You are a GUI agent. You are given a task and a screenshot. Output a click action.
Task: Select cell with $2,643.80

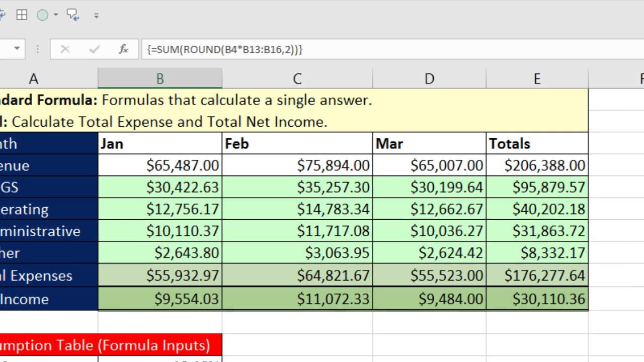click(160, 252)
